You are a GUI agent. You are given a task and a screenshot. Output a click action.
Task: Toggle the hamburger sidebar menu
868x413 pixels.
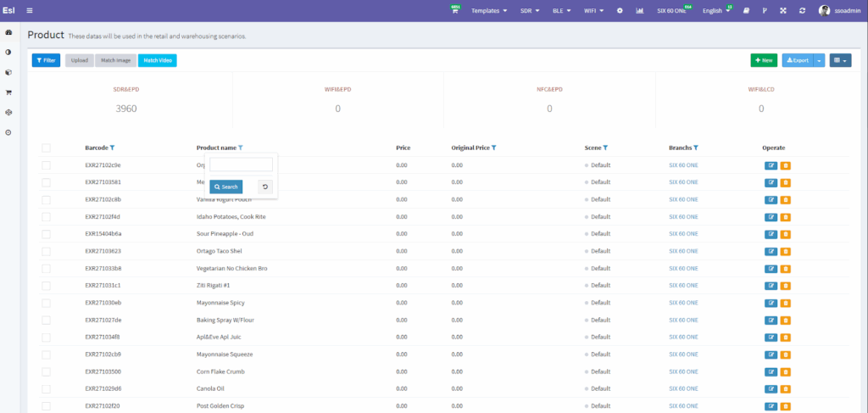pyautogui.click(x=30, y=10)
